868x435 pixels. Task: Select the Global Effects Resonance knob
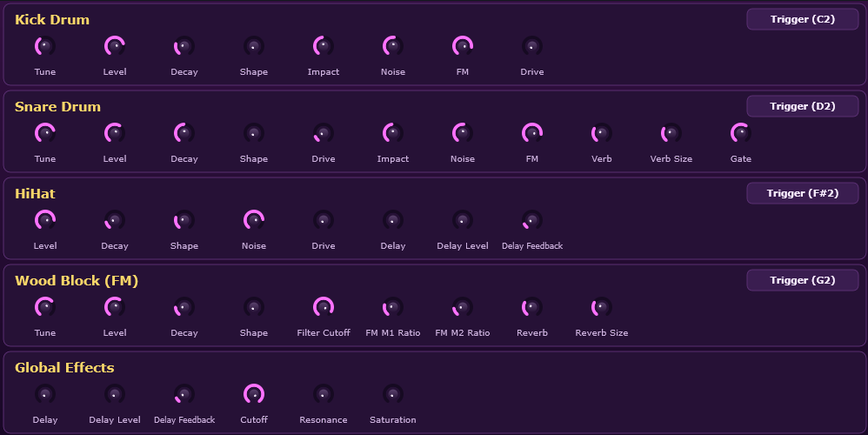[324, 393]
